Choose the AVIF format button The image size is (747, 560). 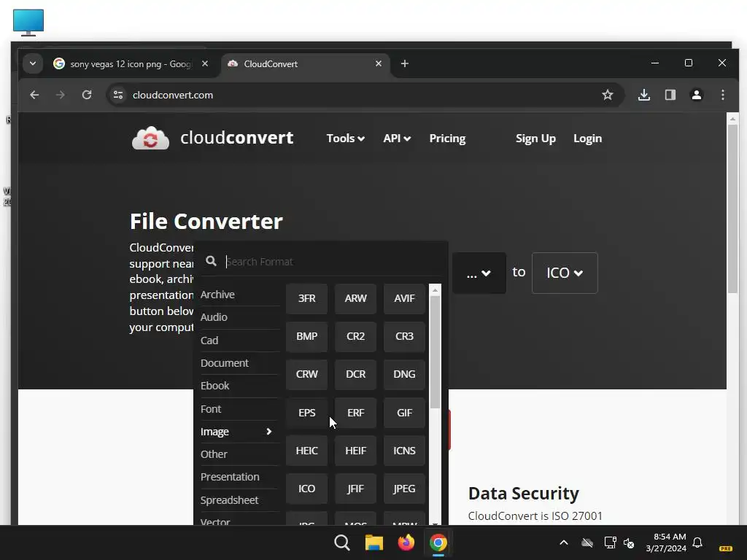(404, 298)
